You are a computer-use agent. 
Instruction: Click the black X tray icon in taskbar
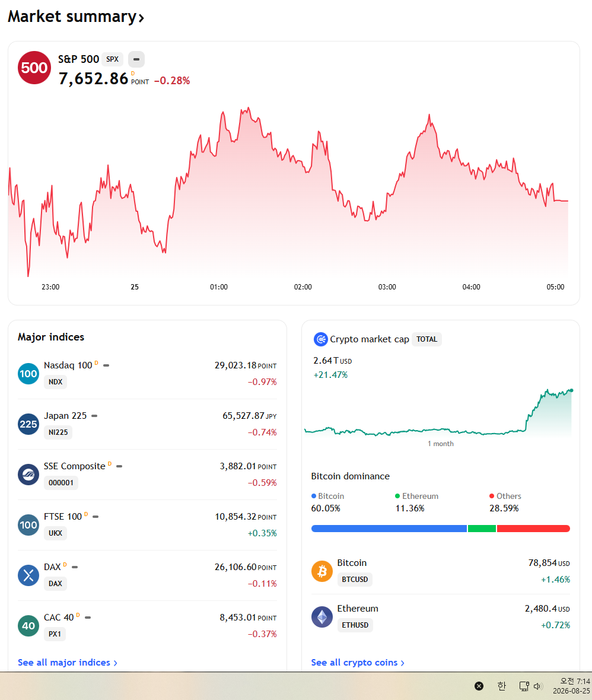pyautogui.click(x=479, y=686)
